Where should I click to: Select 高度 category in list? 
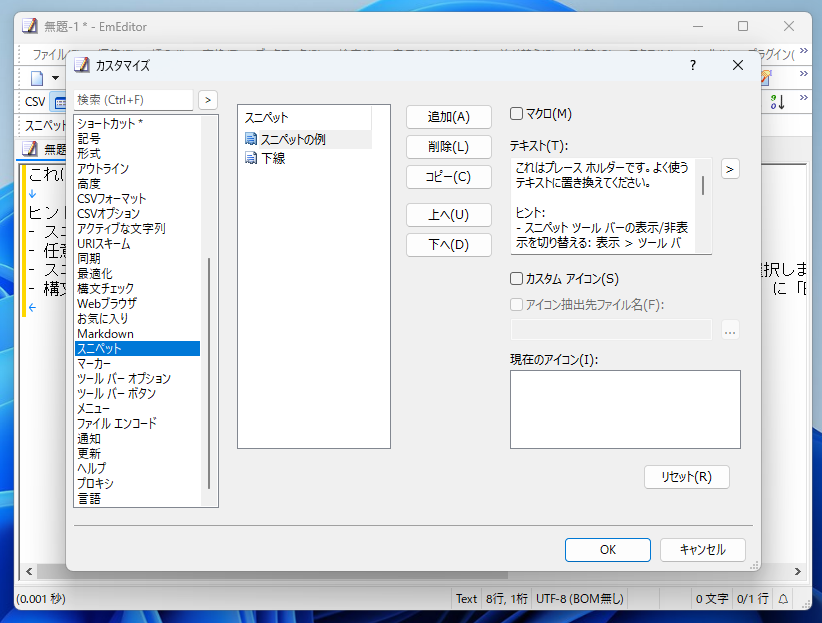coord(137,184)
